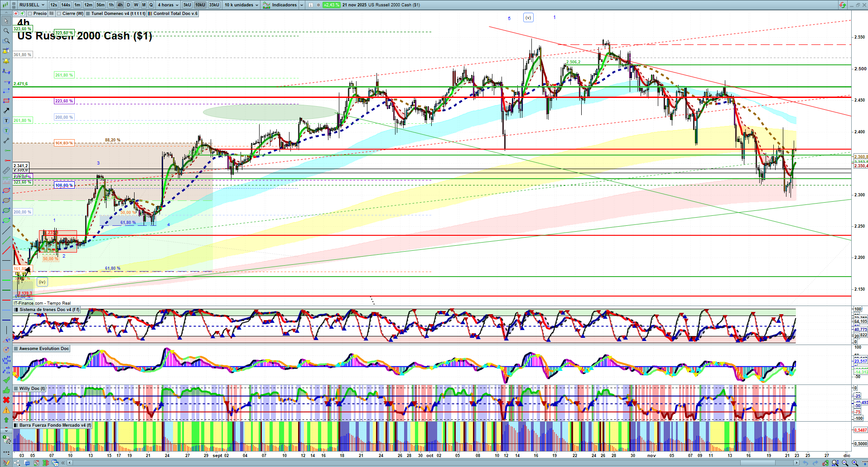Select the angle triangle drawing tool
868x467 pixels.
click(x=6, y=340)
